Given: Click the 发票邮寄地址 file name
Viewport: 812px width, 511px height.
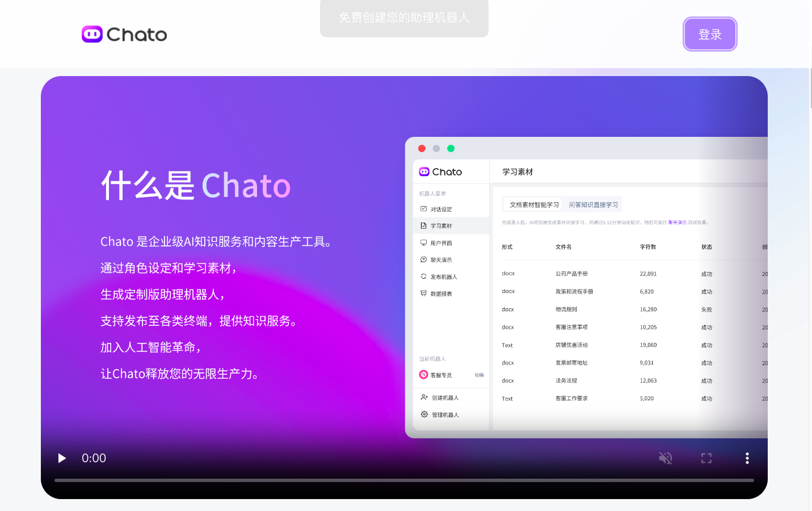Looking at the screenshot, I should pos(571,363).
